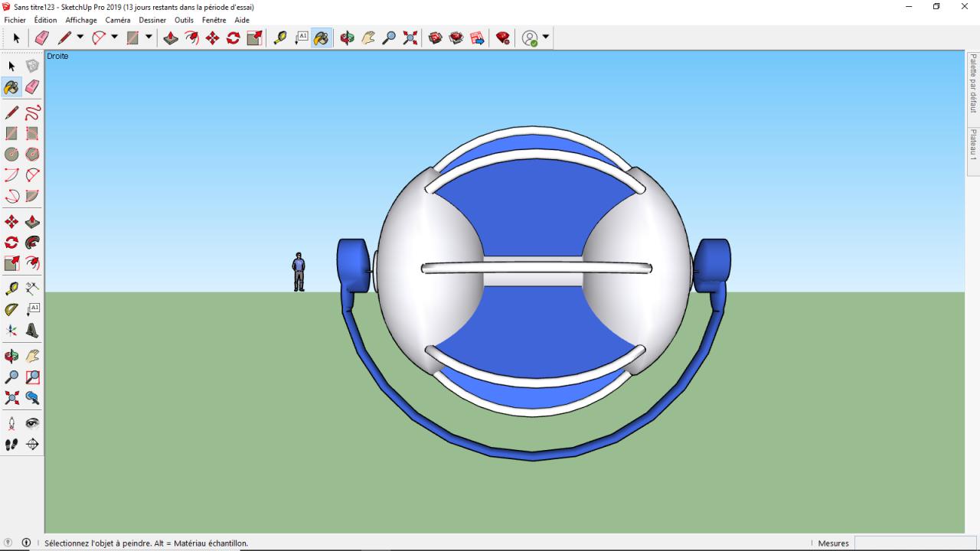Expand the Line tool dropdown arrow
Screen dimensions: 980x551
[x=80, y=37]
